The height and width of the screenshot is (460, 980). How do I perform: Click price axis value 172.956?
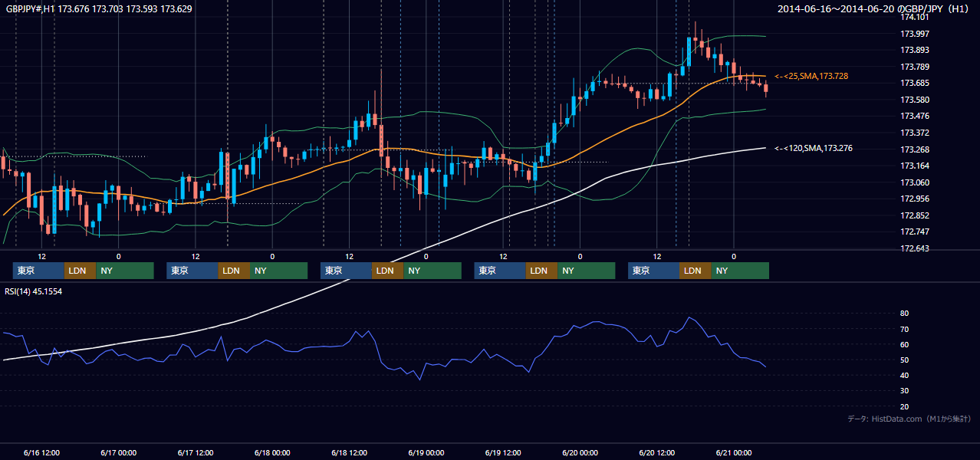(914, 199)
